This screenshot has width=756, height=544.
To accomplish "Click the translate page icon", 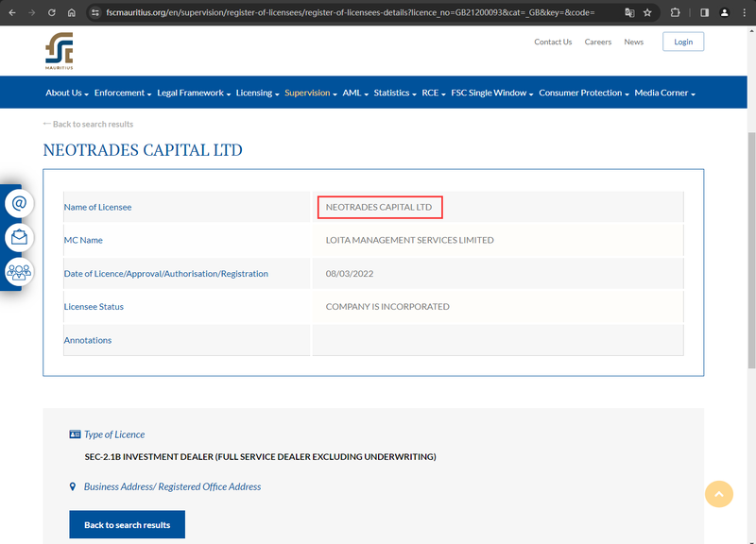I will 629,12.
